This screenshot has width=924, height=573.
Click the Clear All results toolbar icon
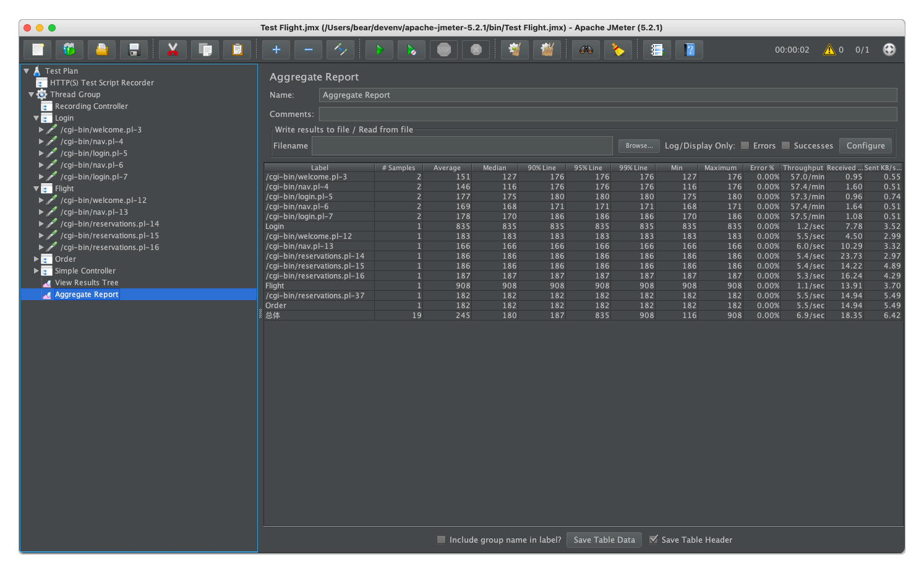pos(547,50)
